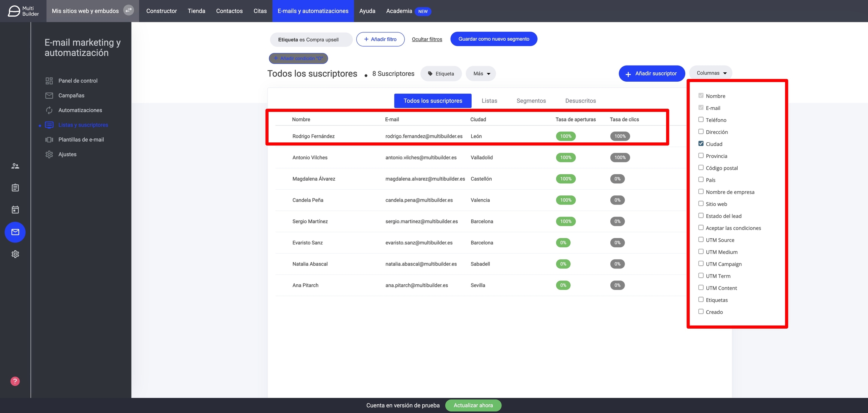
Task: Open the calendar icon in left rail
Action: 15,210
